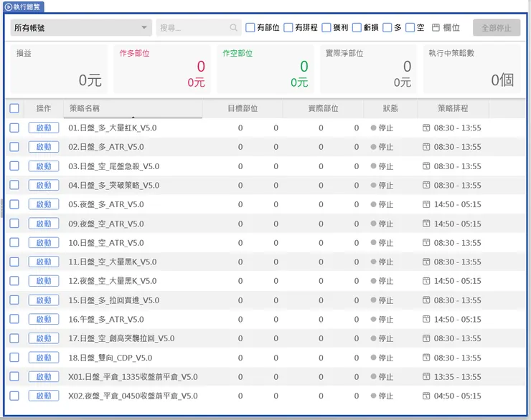531x420 pixels.
Task: Start strategy 02.日盤_多_ATR_V5.0 with 啟動
Action: [44, 147]
